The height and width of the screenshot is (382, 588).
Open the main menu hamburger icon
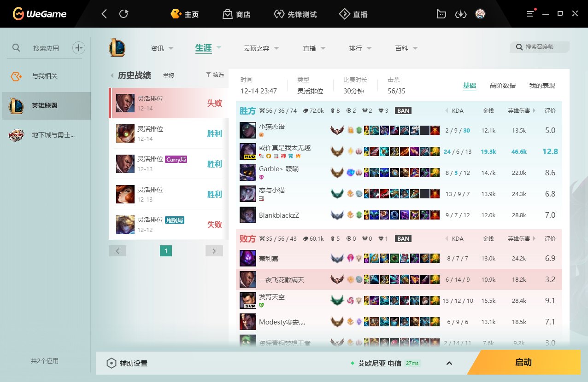pos(531,14)
